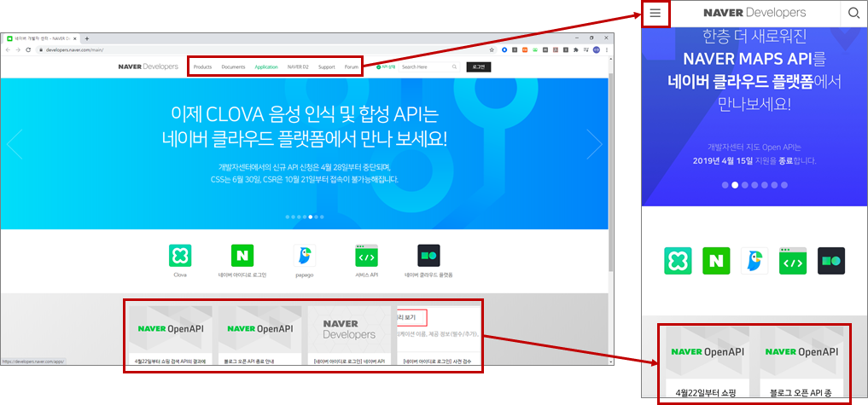Close the NAVER Developers browser tab
868x405 pixels.
77,38
